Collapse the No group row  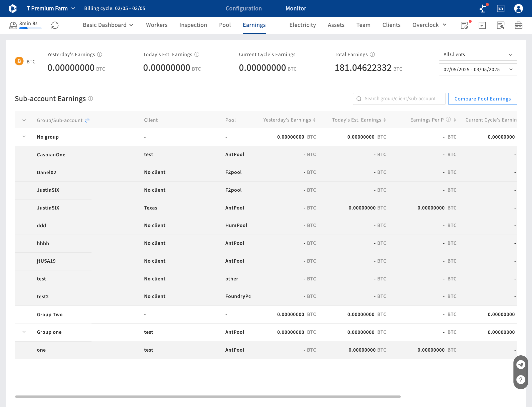(x=24, y=137)
